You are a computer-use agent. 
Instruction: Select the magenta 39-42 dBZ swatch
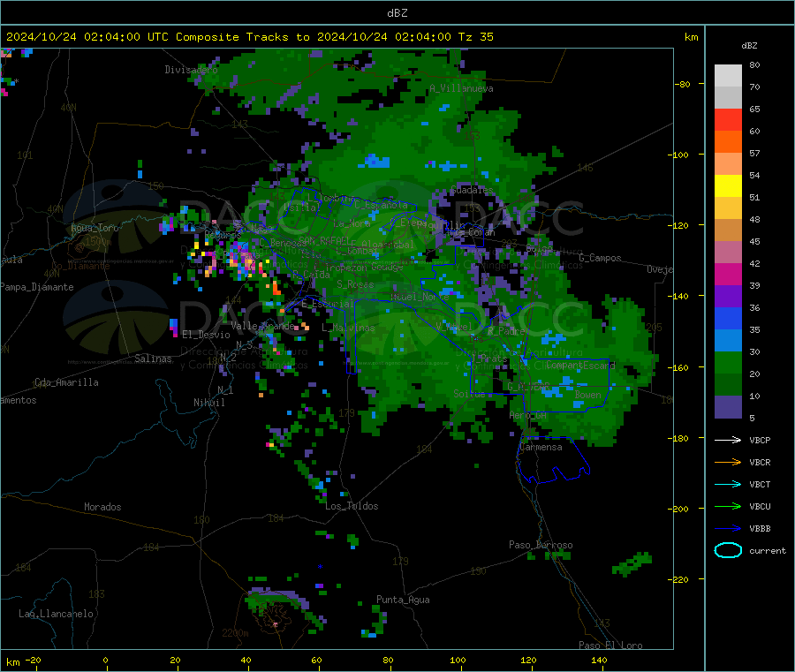(x=728, y=274)
